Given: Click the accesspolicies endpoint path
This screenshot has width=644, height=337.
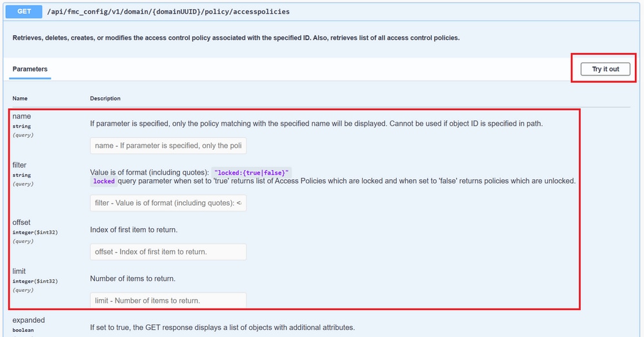Looking at the screenshot, I should pos(168,12).
